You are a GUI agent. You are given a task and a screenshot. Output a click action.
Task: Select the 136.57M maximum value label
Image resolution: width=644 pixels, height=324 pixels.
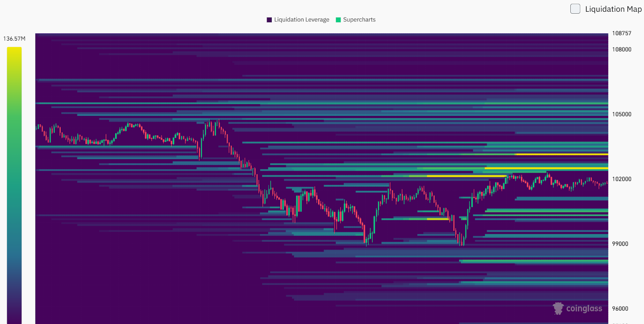(14, 39)
